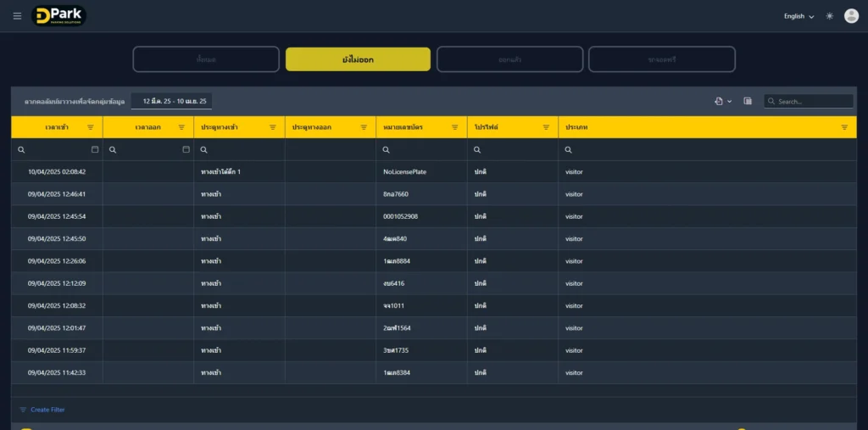This screenshot has height=430, width=868.
Task: Open the user profile avatar
Action: tap(851, 16)
